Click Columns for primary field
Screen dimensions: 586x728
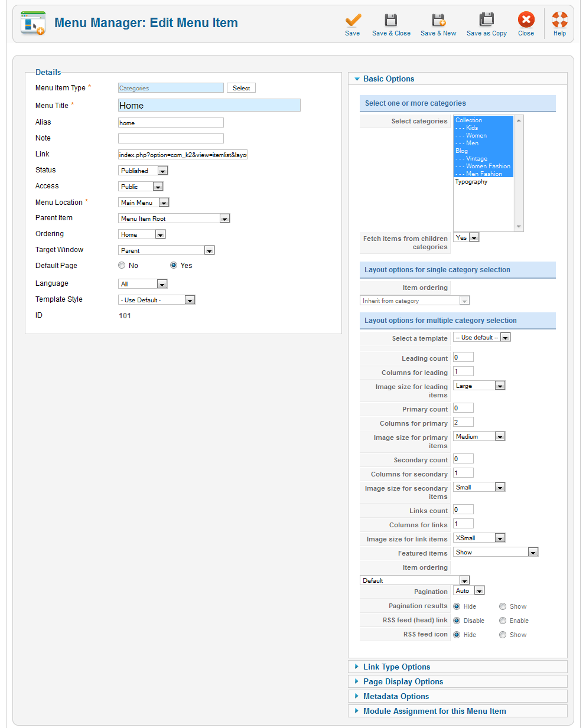tap(463, 422)
